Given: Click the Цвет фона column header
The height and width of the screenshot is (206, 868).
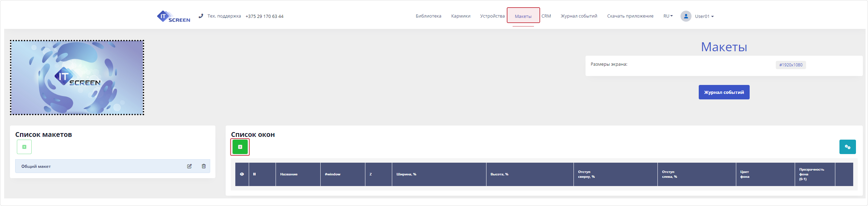Looking at the screenshot, I should point(745,174).
